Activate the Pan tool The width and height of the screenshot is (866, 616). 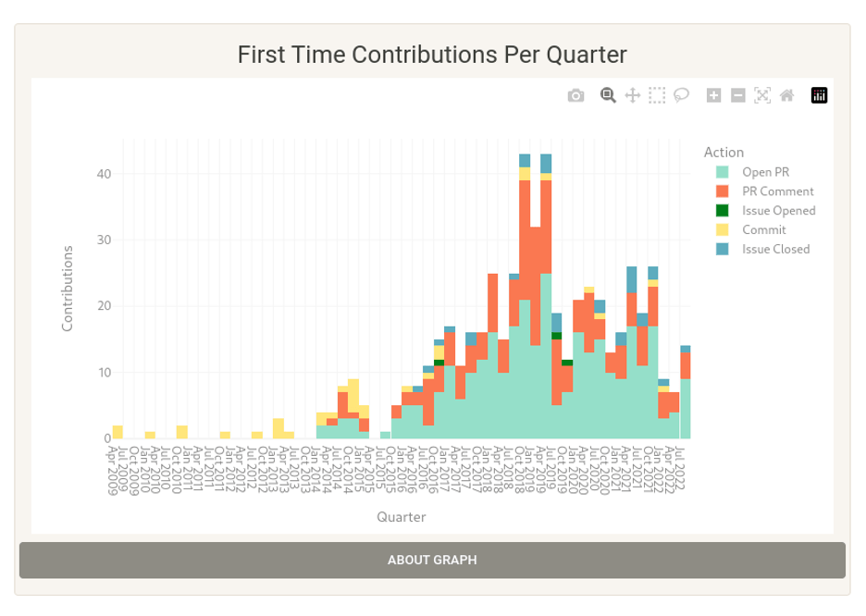[x=633, y=95]
